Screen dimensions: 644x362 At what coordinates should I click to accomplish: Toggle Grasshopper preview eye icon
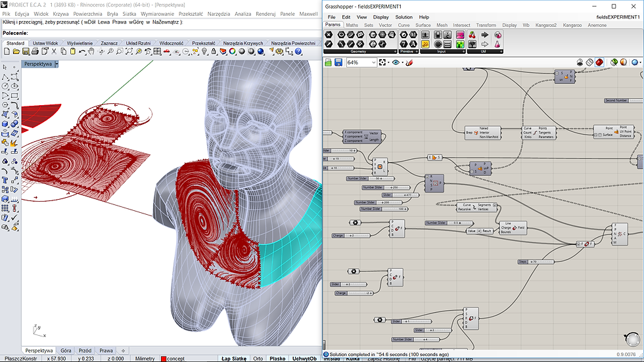(396, 62)
